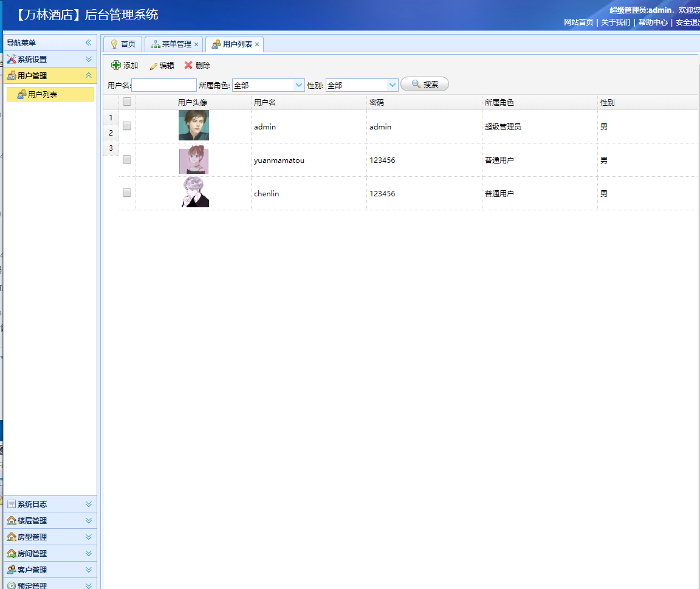
Task: Click the 系统设置 wrench icon
Action: click(11, 59)
